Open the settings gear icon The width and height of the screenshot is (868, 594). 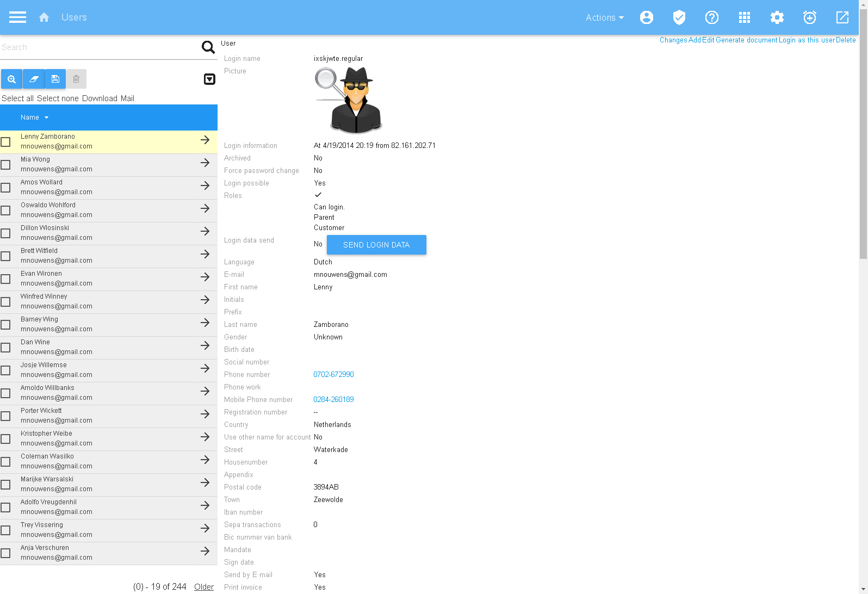(777, 17)
